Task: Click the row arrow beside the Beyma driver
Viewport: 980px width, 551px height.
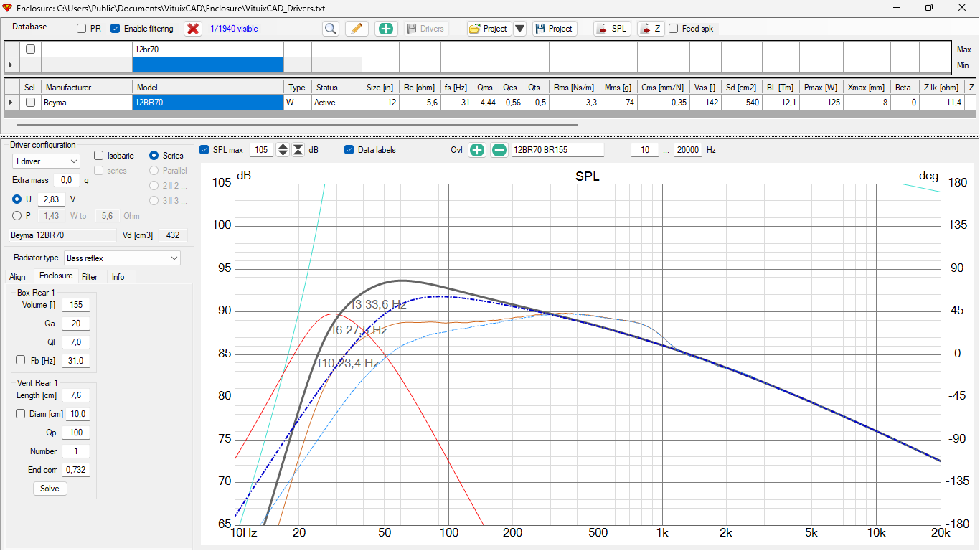Action: click(x=10, y=103)
